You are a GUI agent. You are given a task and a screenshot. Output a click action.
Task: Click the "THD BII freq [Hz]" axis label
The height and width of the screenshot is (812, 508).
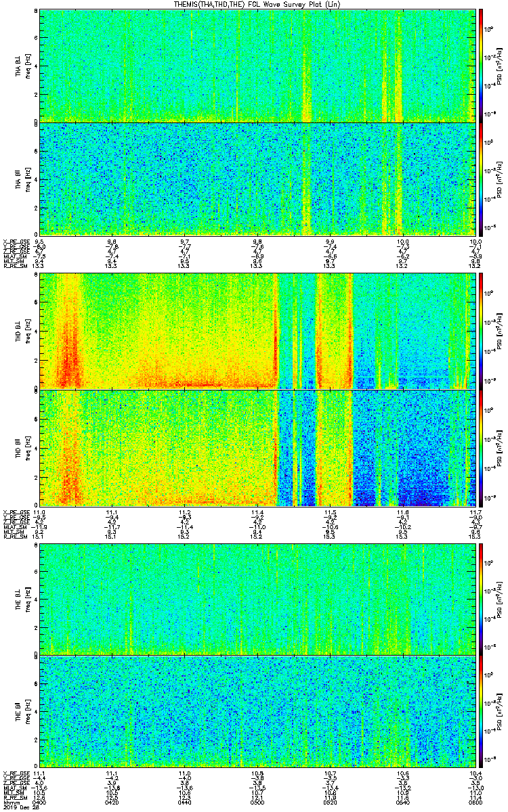22,448
